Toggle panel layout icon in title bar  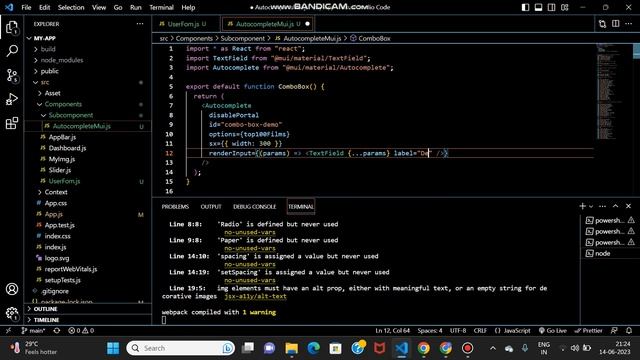[538, 7]
